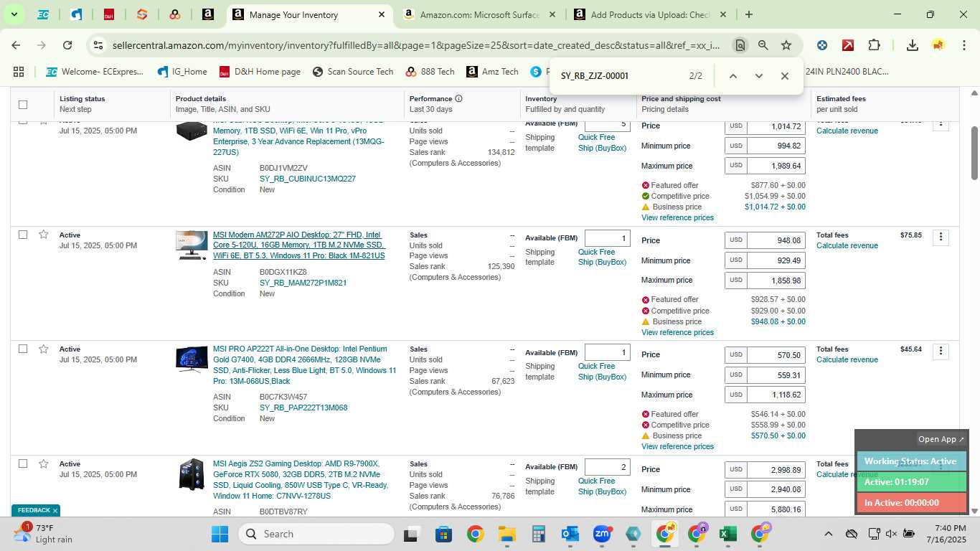Open the Chrome profile avatar
Screen dimensions: 980x551
[x=938, y=45]
